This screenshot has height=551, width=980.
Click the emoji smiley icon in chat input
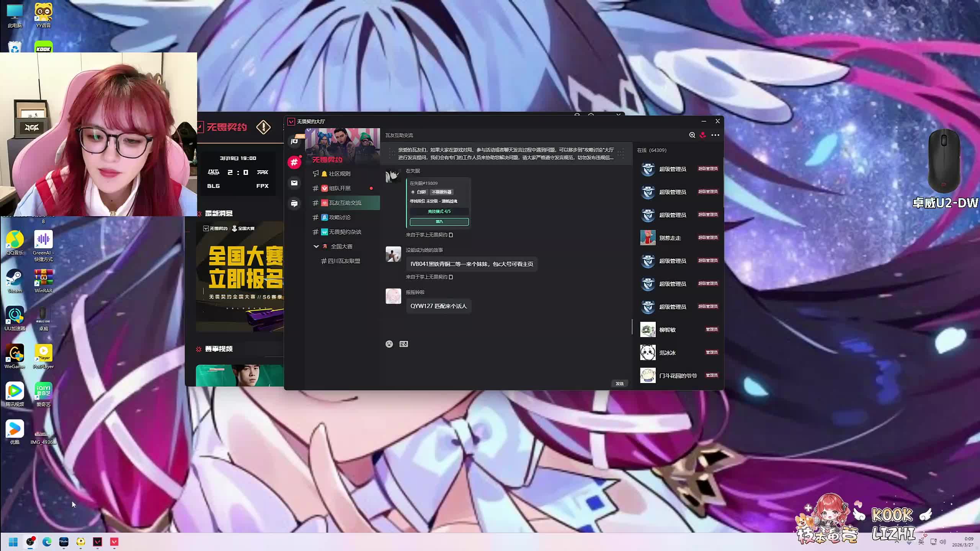(x=389, y=344)
